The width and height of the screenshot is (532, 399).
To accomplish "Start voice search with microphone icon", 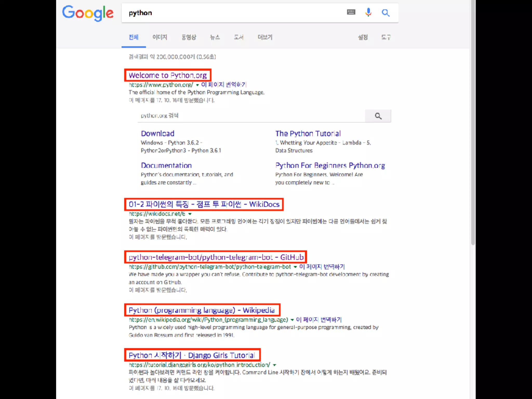I will [368, 12].
